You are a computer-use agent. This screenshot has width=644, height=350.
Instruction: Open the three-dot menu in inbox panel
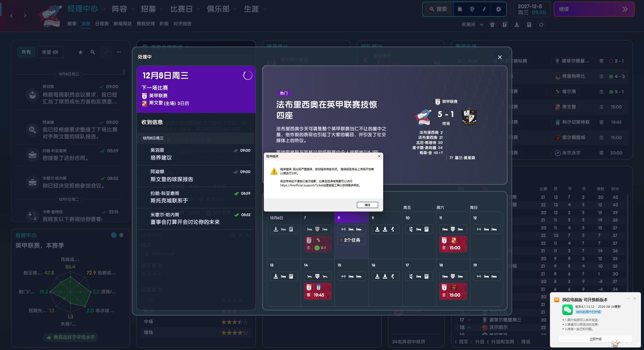tap(119, 52)
